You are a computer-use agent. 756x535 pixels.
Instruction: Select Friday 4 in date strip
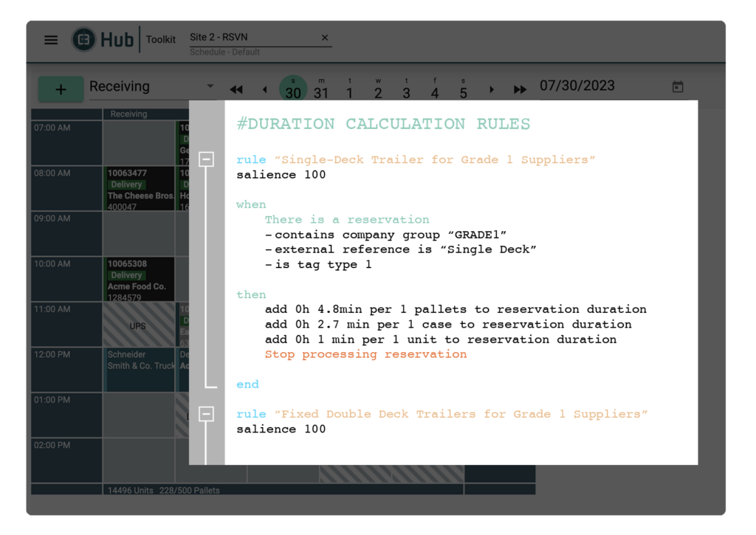pos(435,89)
